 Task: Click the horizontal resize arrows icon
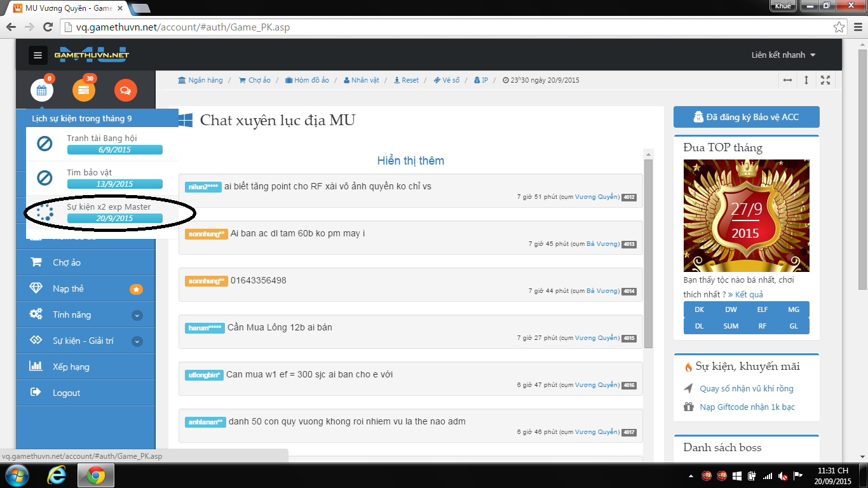coord(787,80)
